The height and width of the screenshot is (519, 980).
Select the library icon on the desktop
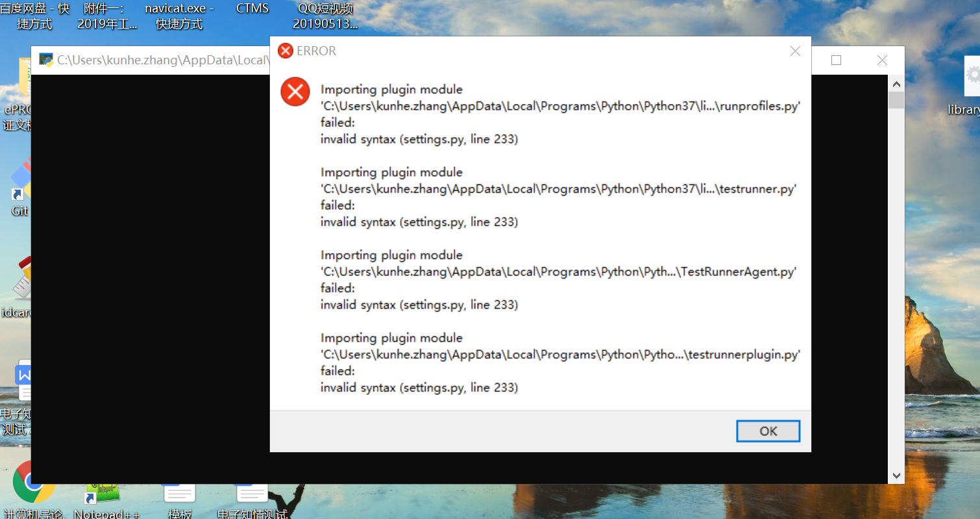pos(967,88)
